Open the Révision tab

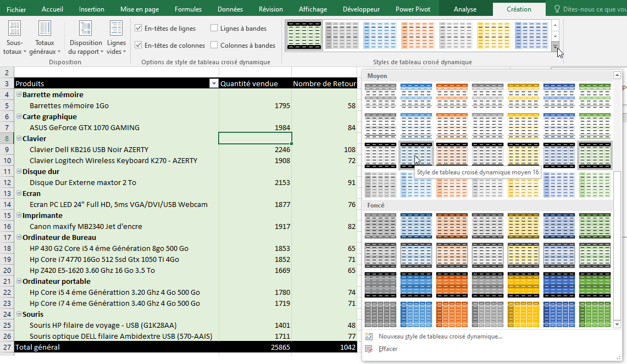[271, 9]
